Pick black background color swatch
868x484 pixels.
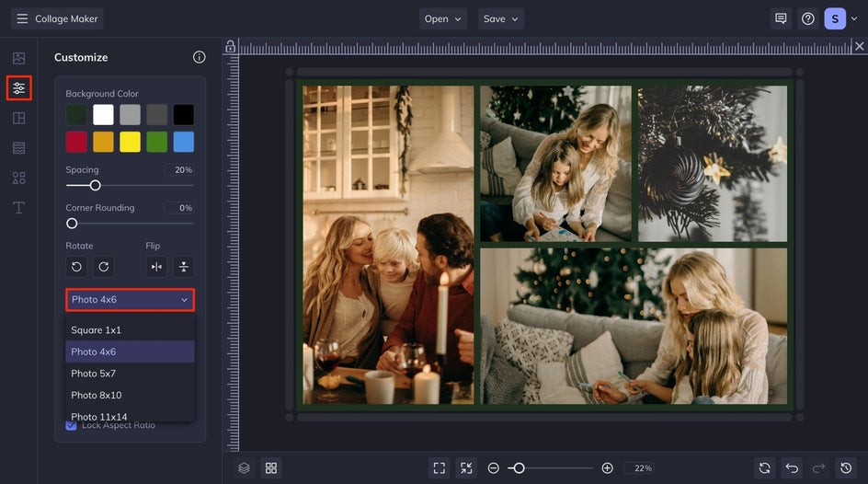pyautogui.click(x=184, y=115)
